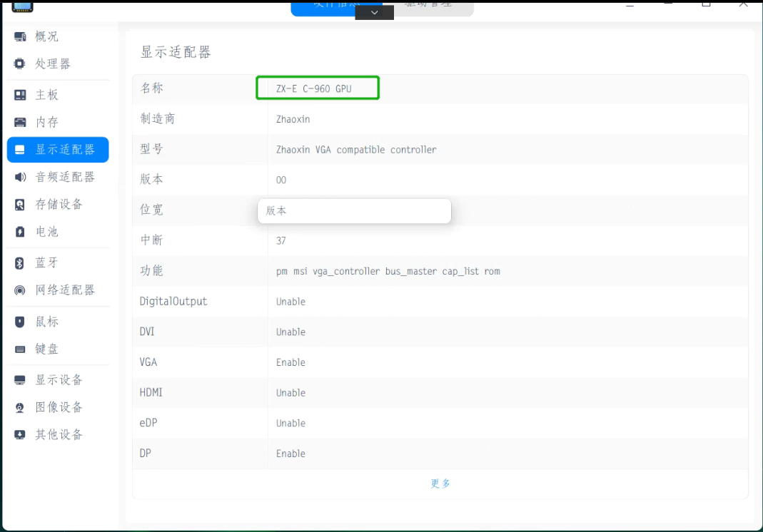Open the 键盘 keyboard icon
Screen dimensions: 763x532
point(20,349)
